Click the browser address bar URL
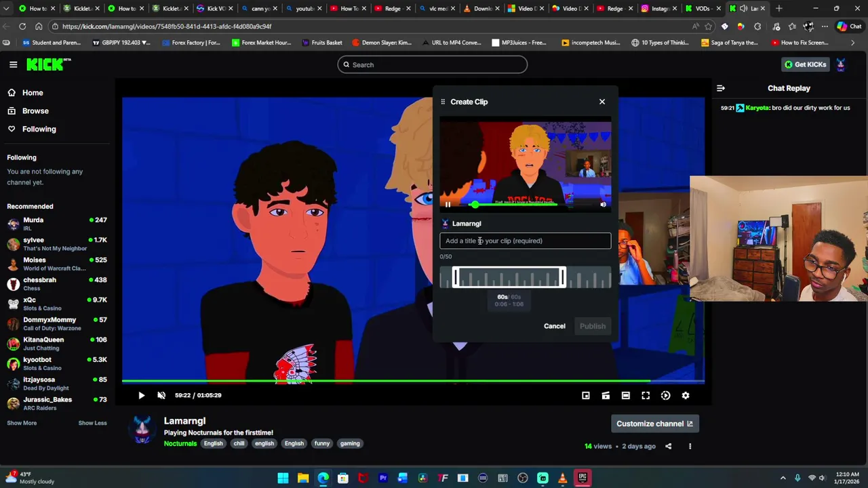 (167, 26)
